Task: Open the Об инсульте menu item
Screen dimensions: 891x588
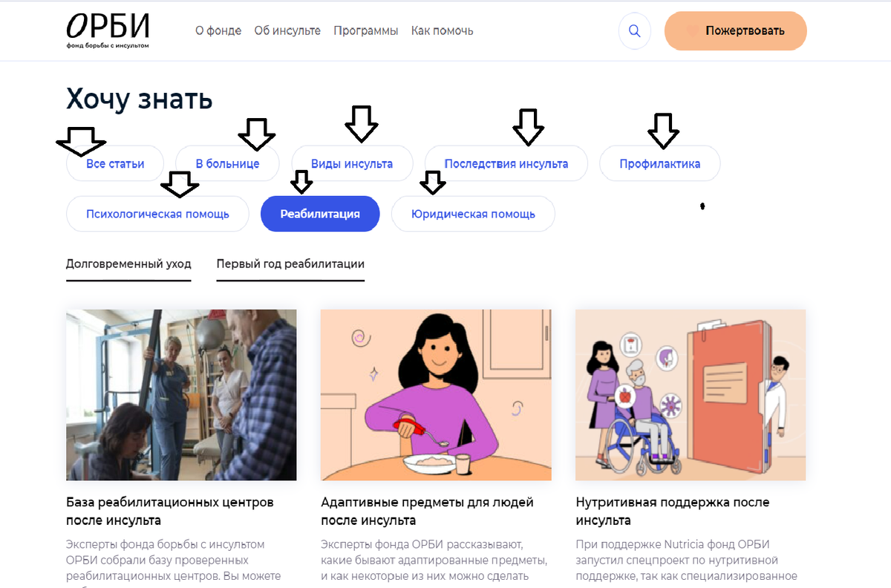Action: 287,30
